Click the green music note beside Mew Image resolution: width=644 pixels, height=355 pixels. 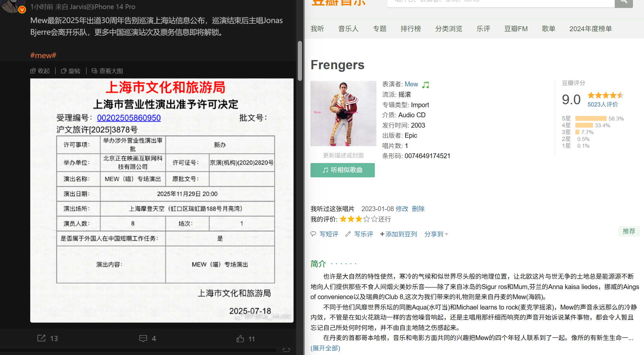426,85
